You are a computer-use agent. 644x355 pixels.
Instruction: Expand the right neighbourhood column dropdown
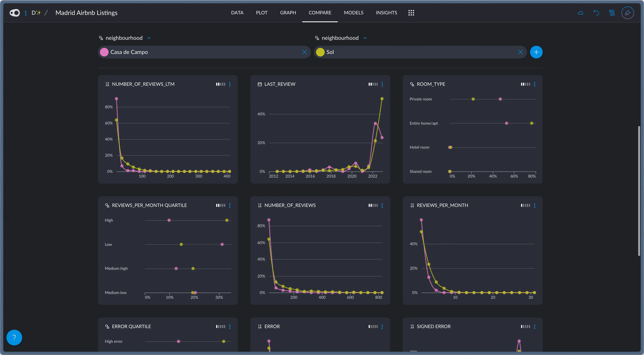(365, 38)
